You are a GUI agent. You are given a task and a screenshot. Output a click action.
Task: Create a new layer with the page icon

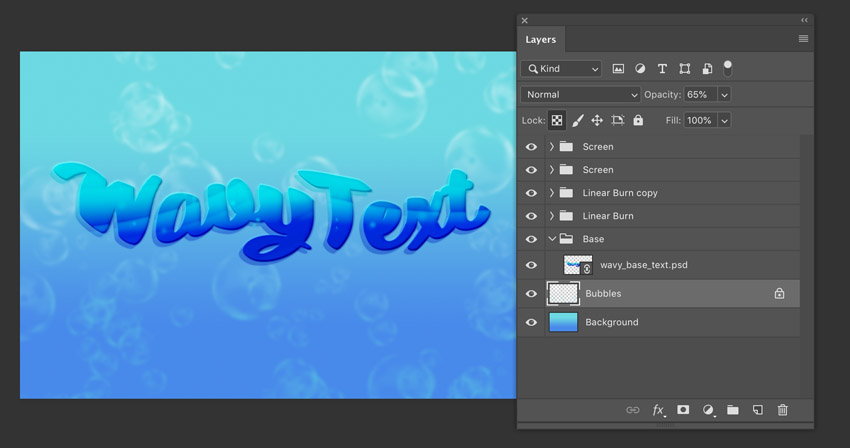pyautogui.click(x=758, y=410)
